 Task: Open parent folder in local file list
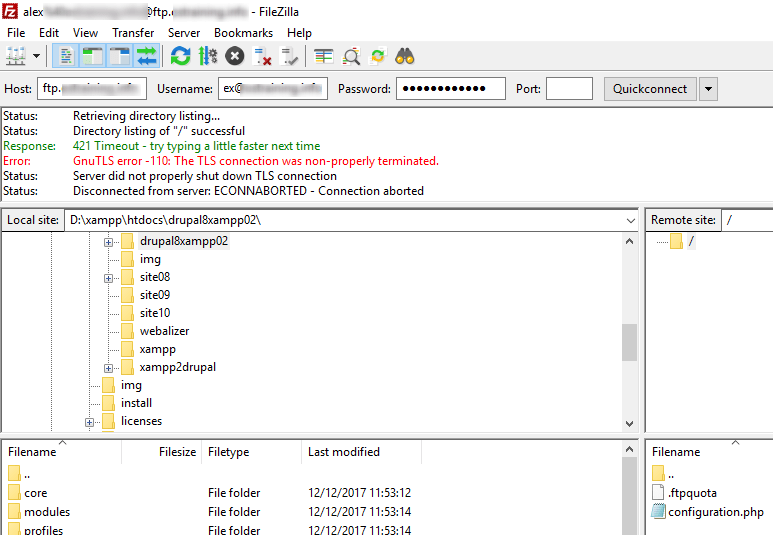pos(20,474)
